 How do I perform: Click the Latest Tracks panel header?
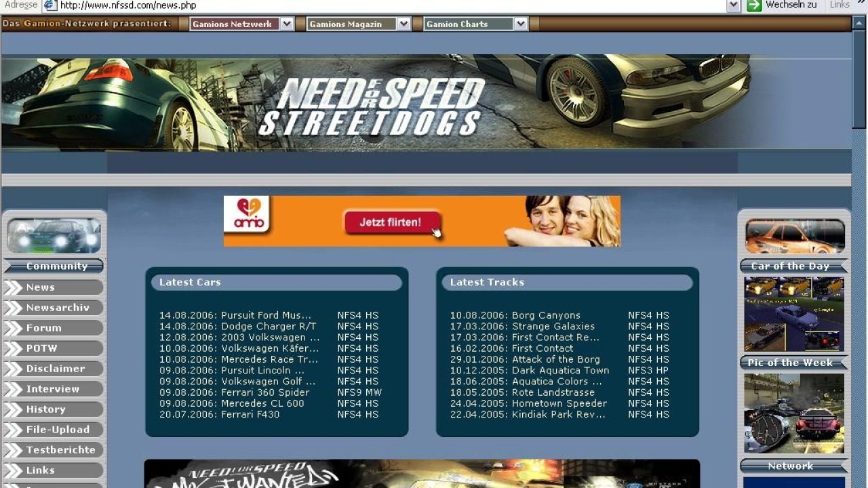click(x=568, y=282)
